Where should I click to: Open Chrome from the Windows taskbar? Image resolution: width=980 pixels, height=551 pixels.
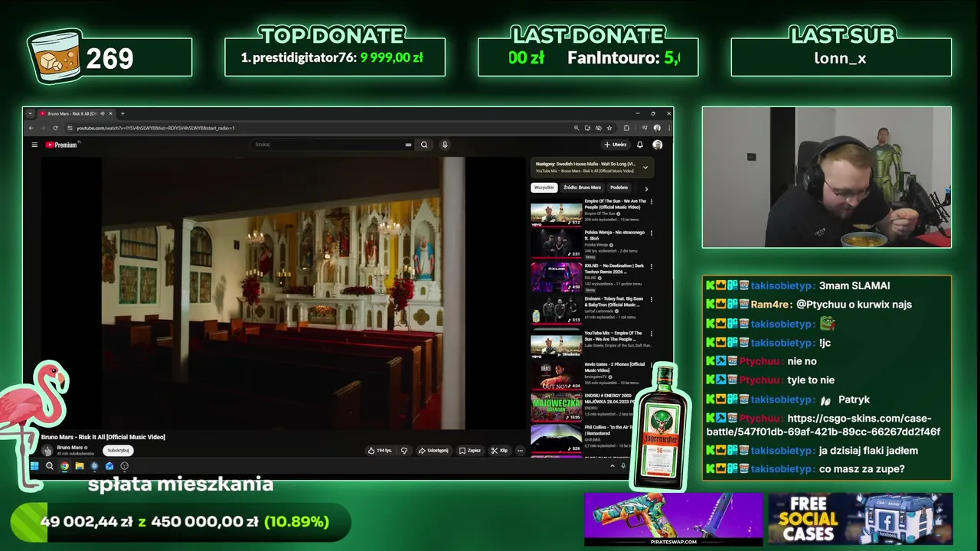(64, 465)
